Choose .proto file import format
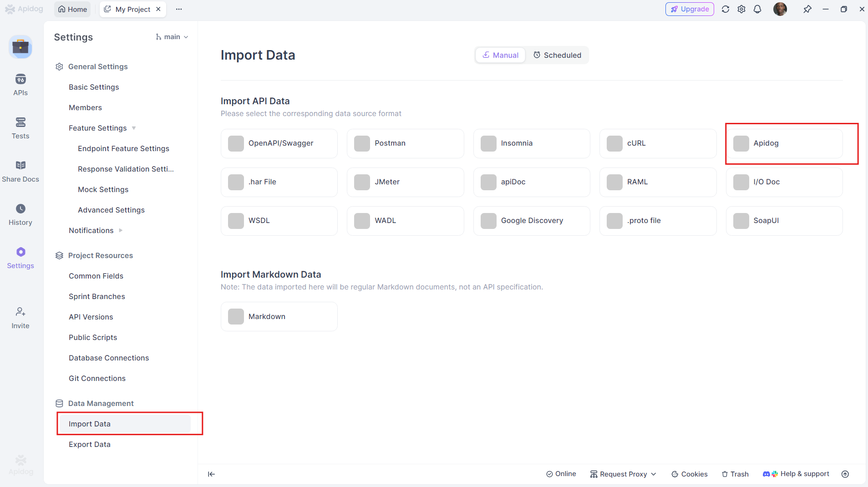The image size is (868, 487). tap(658, 221)
